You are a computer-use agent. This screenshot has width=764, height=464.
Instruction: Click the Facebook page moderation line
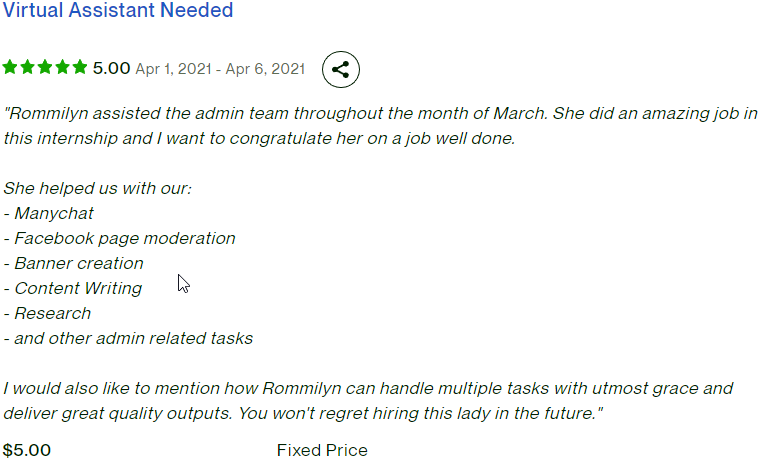click(x=119, y=238)
